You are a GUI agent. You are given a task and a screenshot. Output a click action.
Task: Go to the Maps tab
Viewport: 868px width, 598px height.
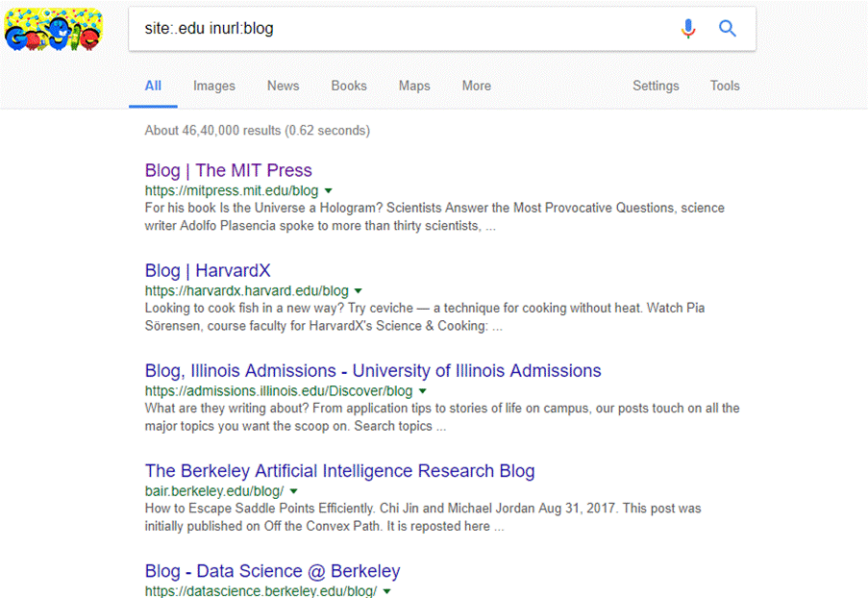414,86
